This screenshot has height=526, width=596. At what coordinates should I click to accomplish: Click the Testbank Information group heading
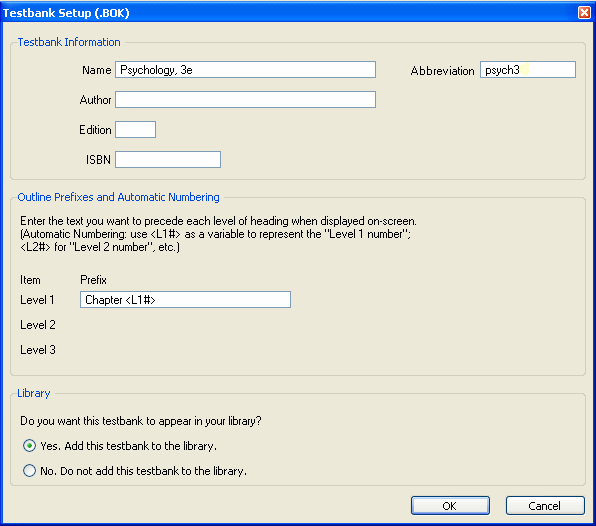coord(69,42)
